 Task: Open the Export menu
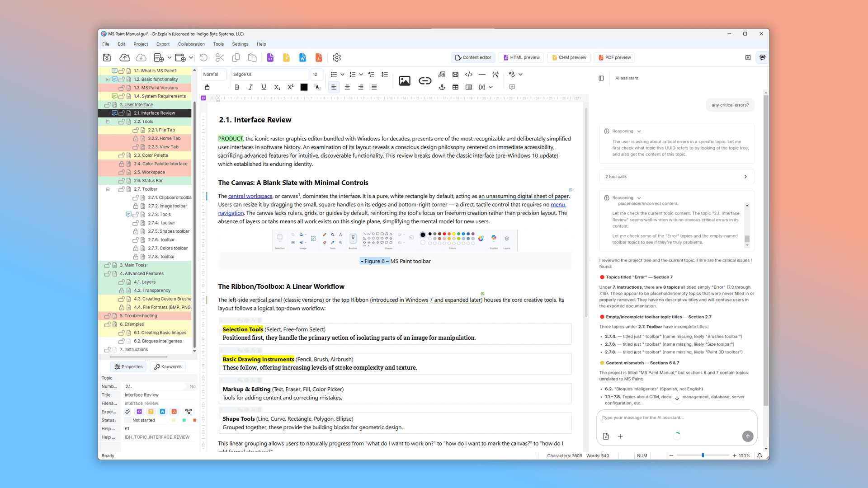click(x=163, y=44)
